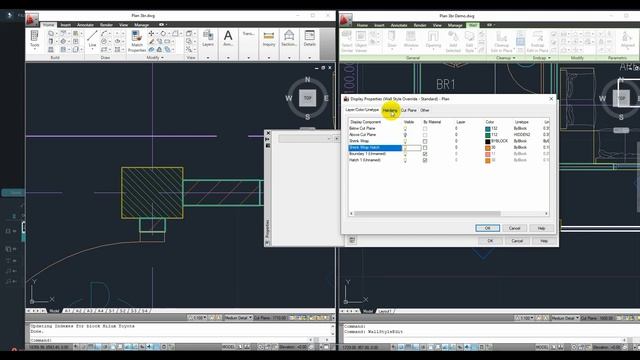Toggle visibility bulb for Hatch 1 (Unnamed)
Viewport: 640px width, 360px height.
tap(405, 160)
